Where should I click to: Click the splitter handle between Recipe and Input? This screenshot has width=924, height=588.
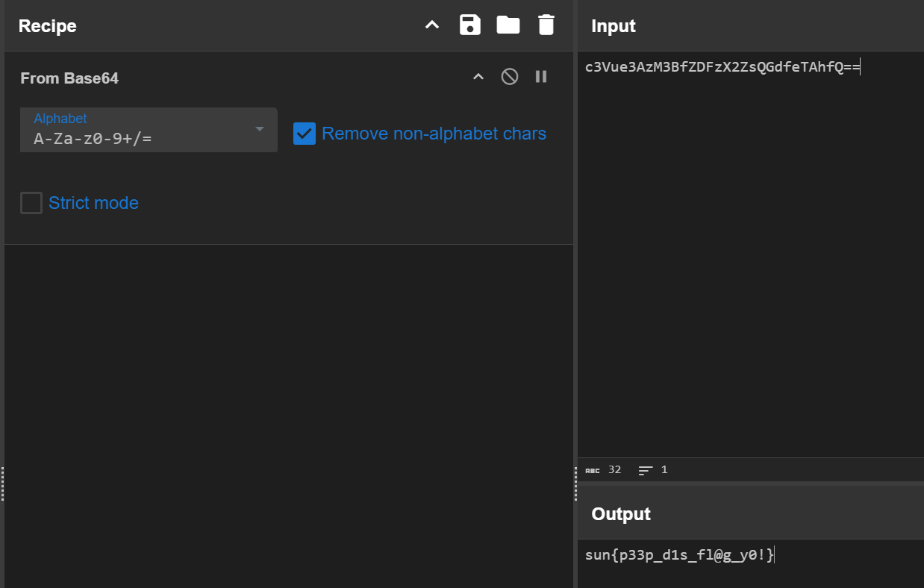click(575, 484)
